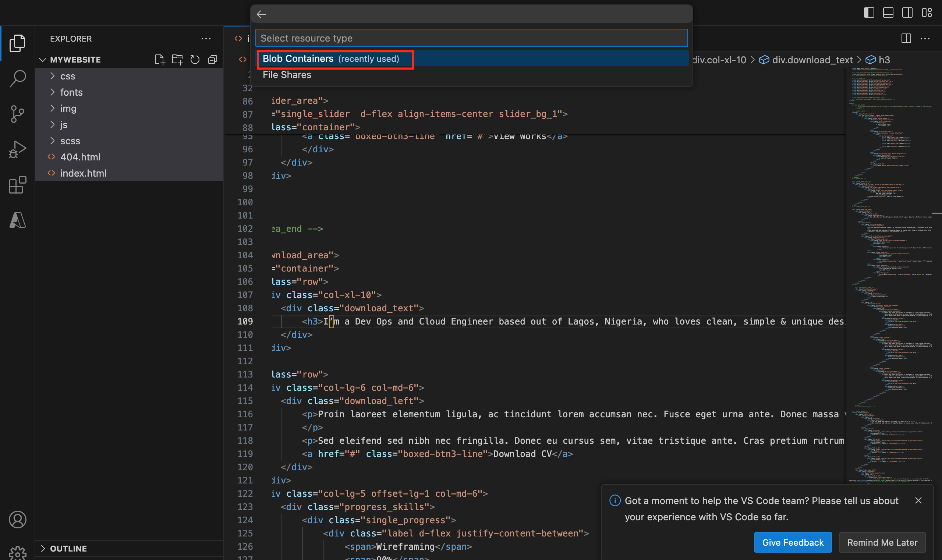The height and width of the screenshot is (560, 942).
Task: Click the Give Feedback button
Action: click(x=792, y=542)
